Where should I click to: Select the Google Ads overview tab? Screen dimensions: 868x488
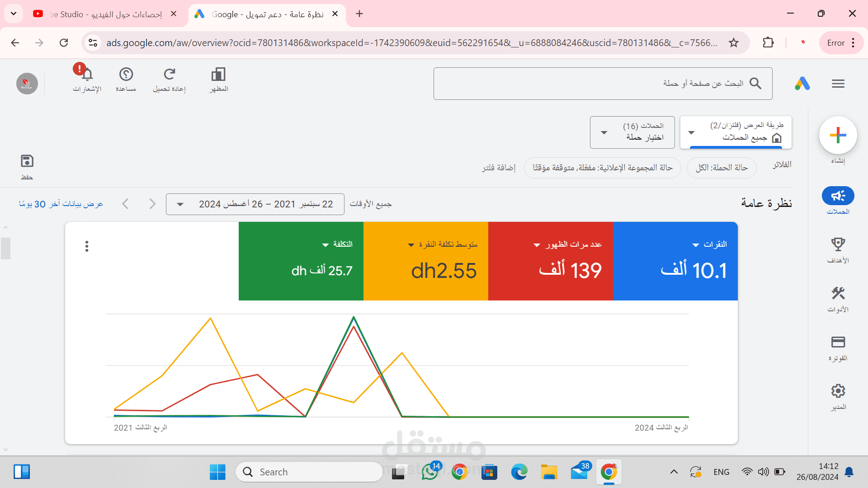click(x=267, y=14)
